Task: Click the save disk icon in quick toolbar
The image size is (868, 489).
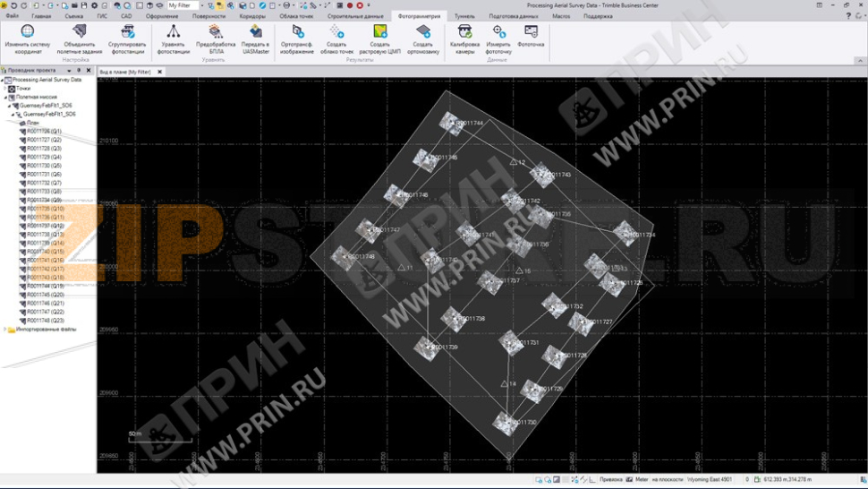Action: 84,5
